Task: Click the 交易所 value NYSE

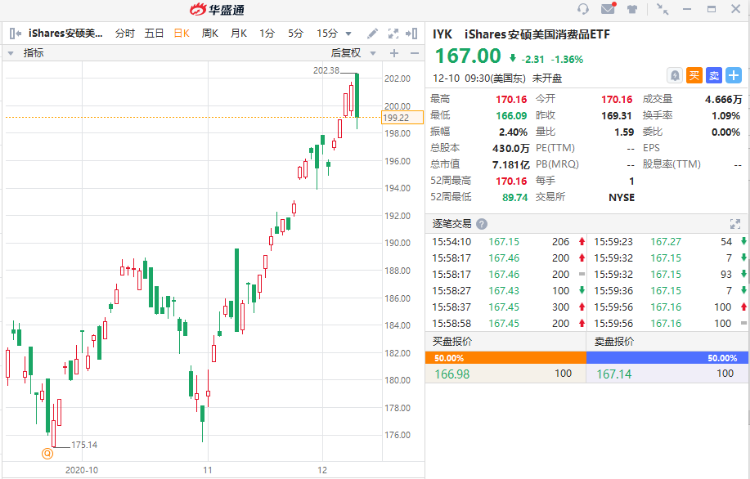Action: click(621, 198)
